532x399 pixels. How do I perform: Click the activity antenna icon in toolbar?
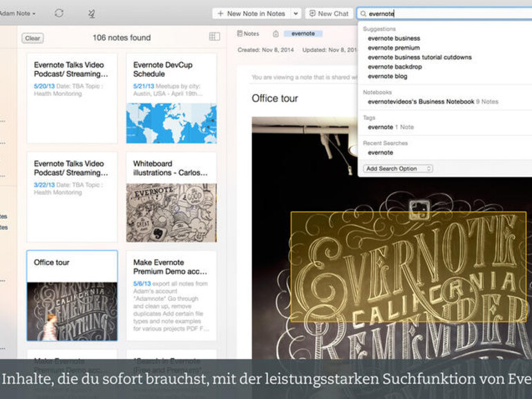[92, 14]
